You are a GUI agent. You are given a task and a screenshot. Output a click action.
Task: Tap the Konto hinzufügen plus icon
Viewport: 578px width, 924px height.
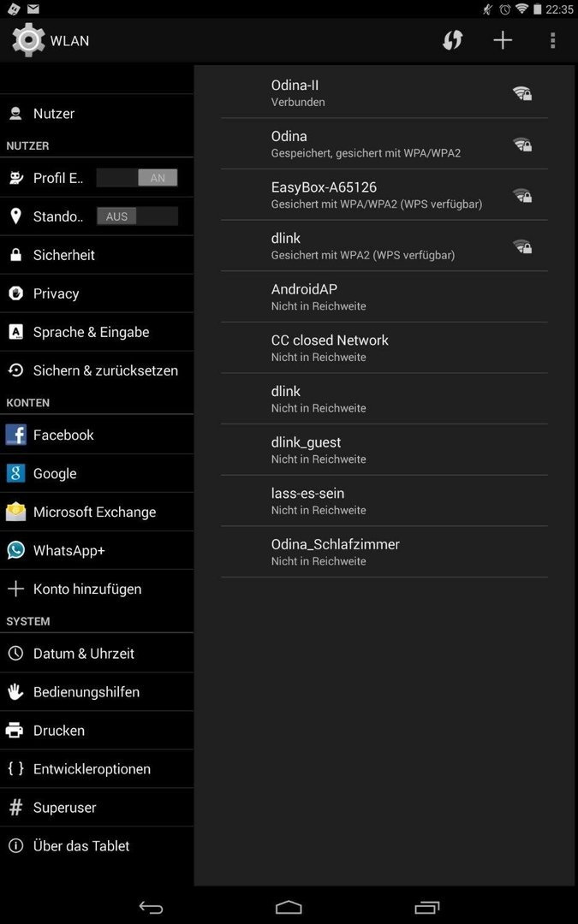16,589
